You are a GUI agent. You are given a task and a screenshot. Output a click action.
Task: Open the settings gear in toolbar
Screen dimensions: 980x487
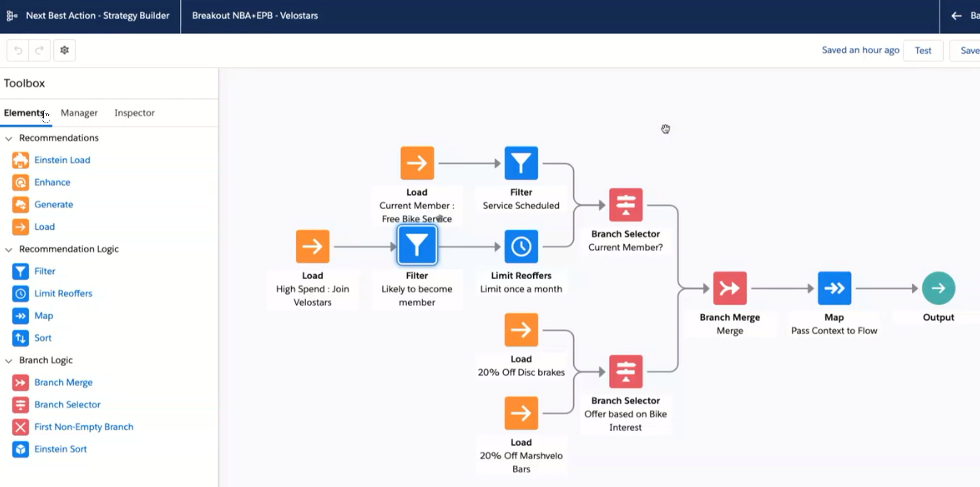click(64, 50)
